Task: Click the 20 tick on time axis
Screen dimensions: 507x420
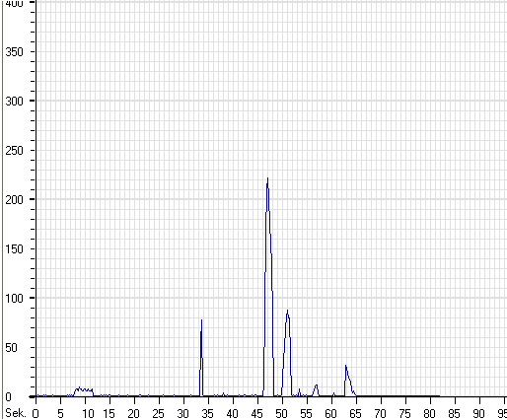Action: click(x=134, y=413)
